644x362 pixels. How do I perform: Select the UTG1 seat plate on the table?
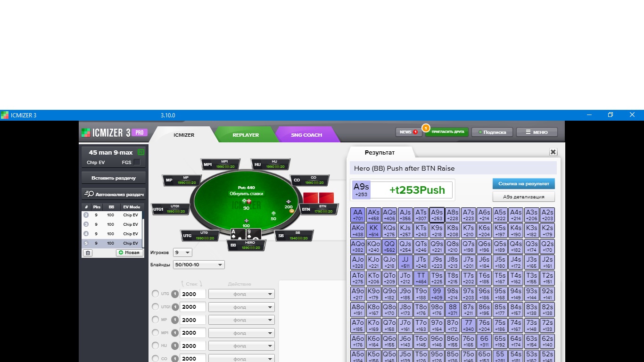[171, 209]
